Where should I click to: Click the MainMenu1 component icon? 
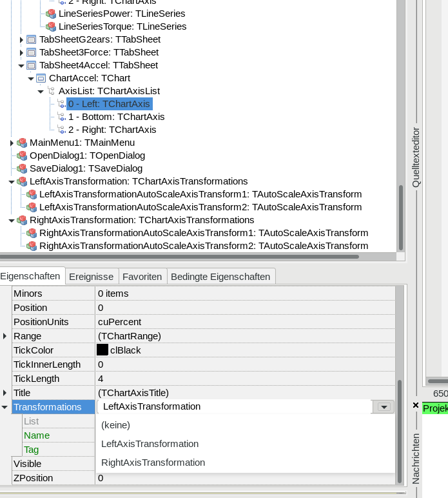pos(22,143)
